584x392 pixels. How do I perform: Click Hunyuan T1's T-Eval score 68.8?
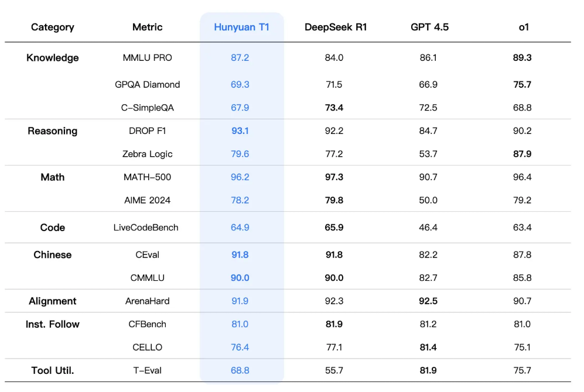click(240, 370)
